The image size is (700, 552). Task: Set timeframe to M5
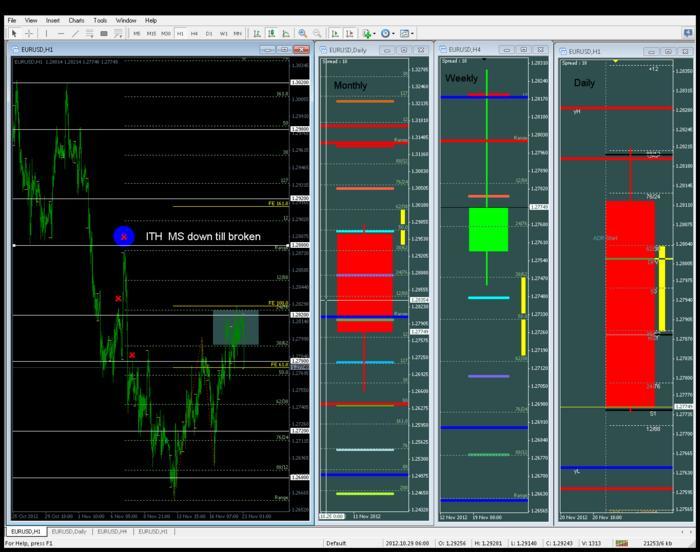137,33
